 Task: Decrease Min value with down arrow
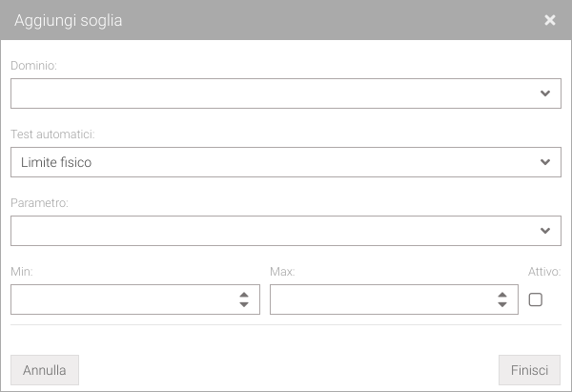tap(244, 305)
